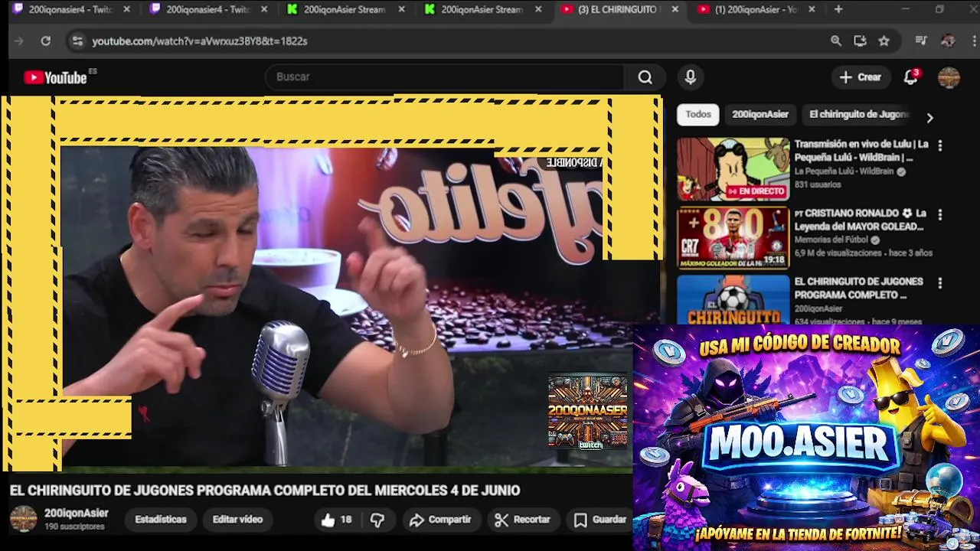980x551 pixels.
Task: Open 200iqonAsier channel name link below video
Action: click(x=76, y=514)
